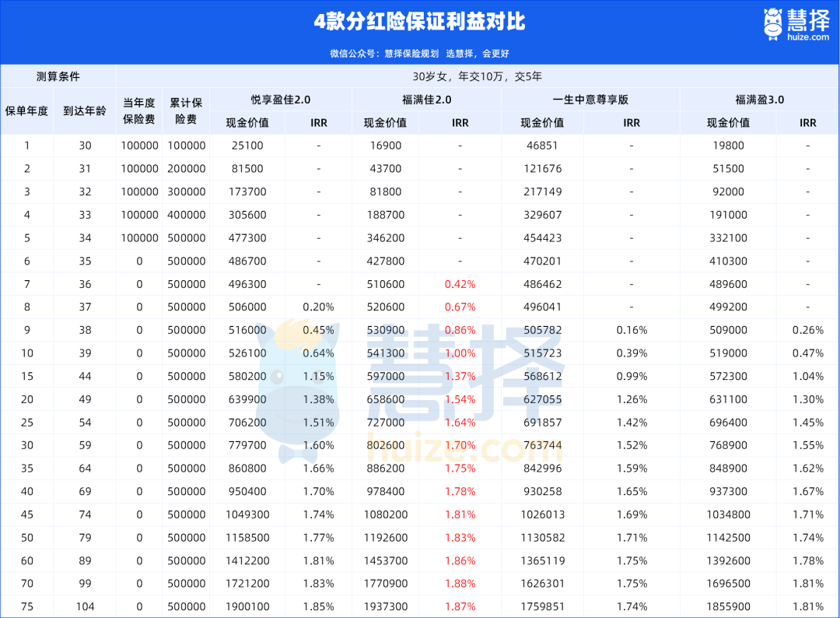Click the 慧择 cow mascot logo icon
Image resolution: width=840 pixels, height=618 pixels.
771,22
